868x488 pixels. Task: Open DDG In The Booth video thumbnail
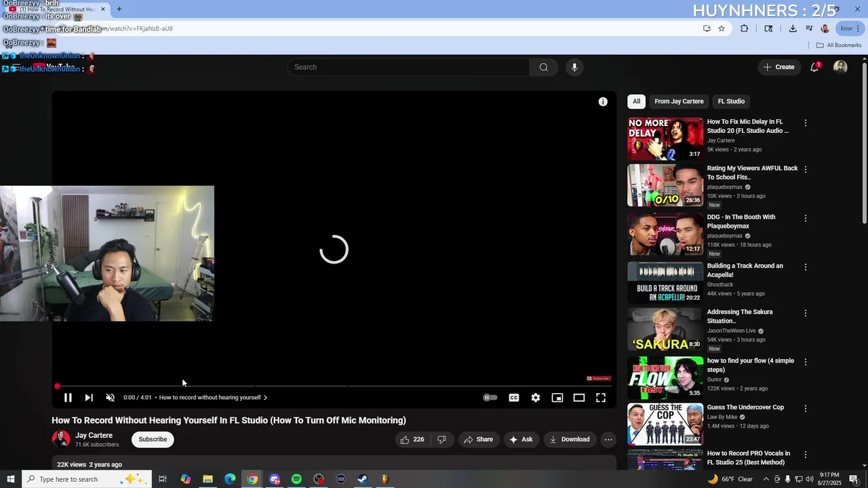[665, 234]
